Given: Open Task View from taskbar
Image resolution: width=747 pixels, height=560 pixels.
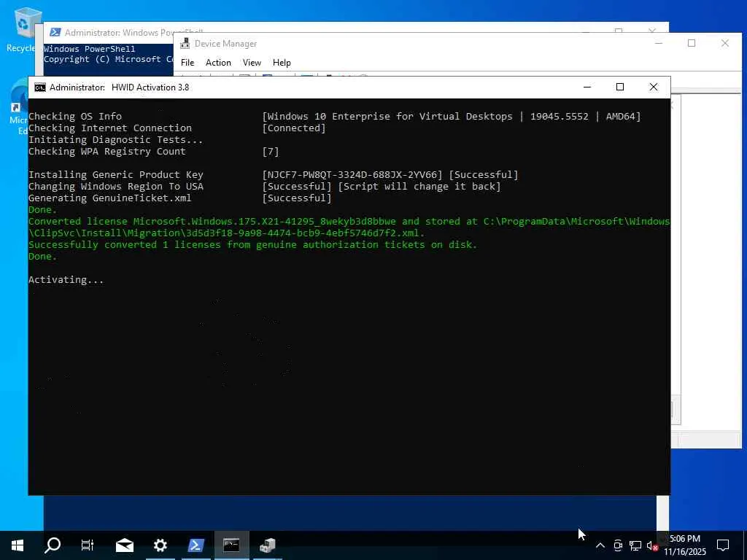Looking at the screenshot, I should click(88, 545).
